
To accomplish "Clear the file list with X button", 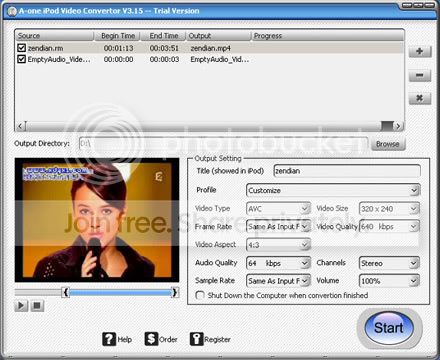I will coord(420,98).
